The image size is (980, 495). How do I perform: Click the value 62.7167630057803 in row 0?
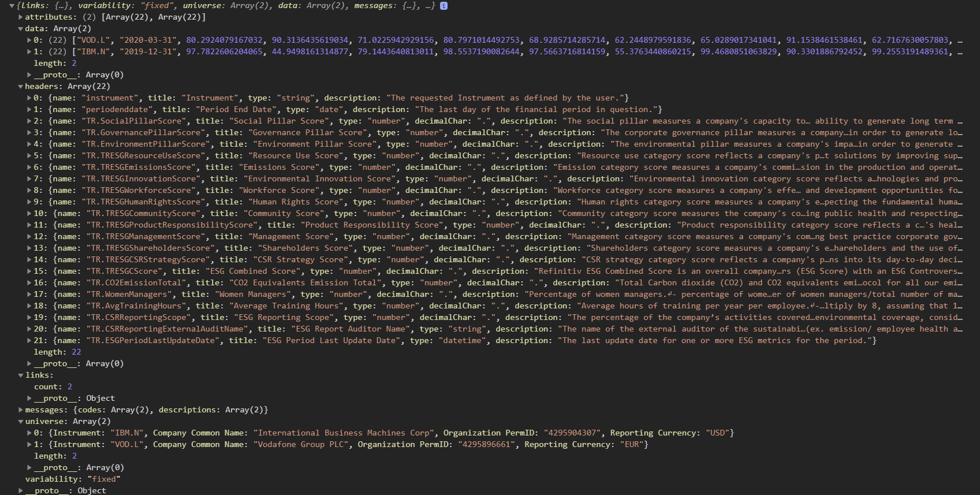coord(910,40)
